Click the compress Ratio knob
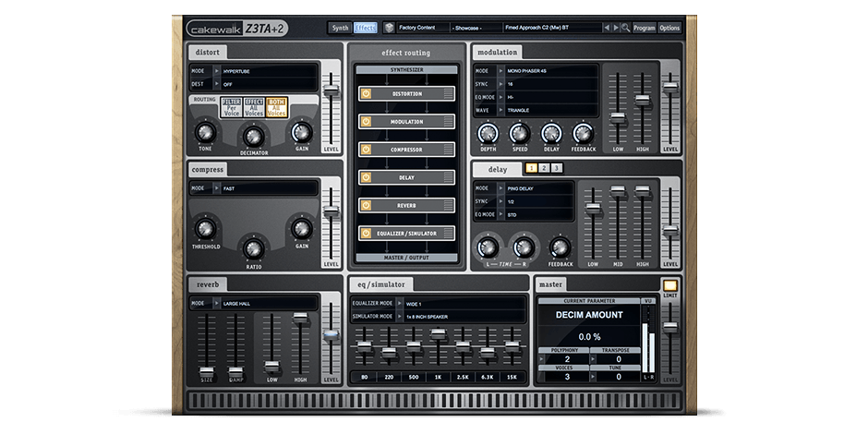 point(254,249)
